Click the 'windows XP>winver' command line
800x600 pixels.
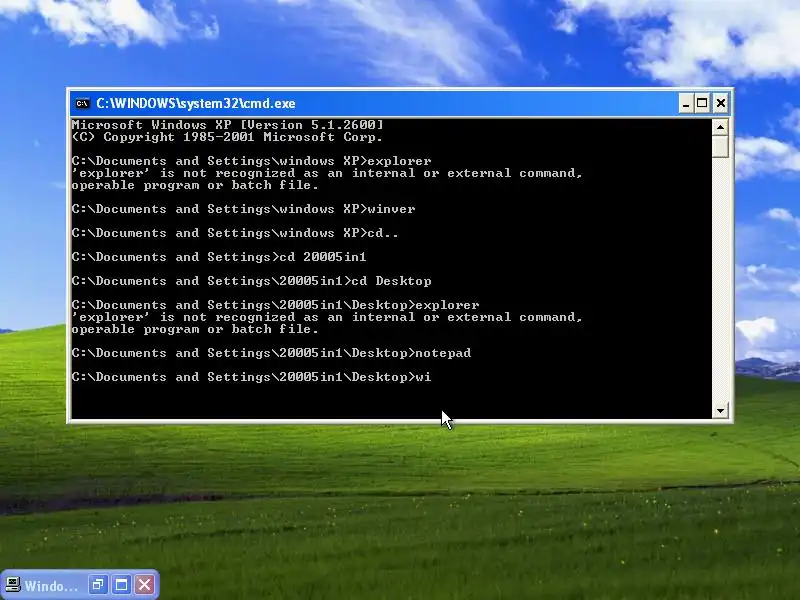pyautogui.click(x=244, y=209)
